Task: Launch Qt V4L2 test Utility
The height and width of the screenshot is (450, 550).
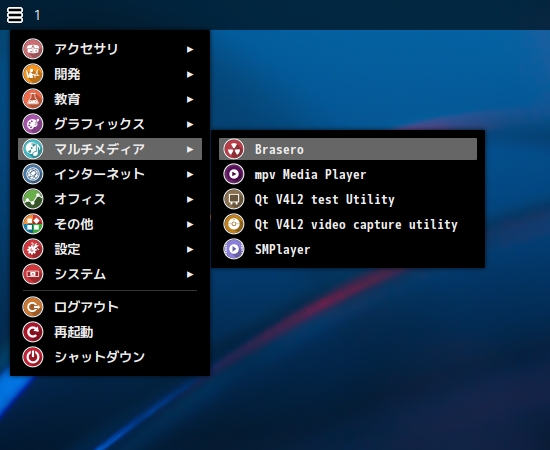Action: tap(348, 199)
